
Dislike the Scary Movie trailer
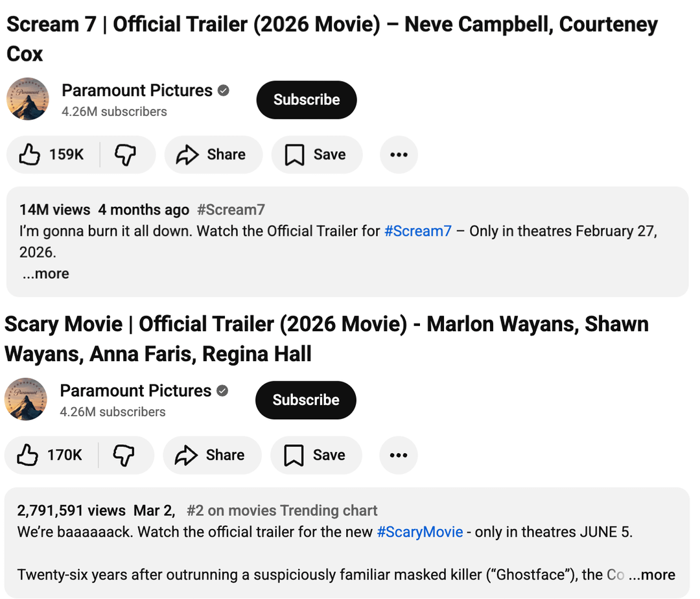pyautogui.click(x=124, y=455)
